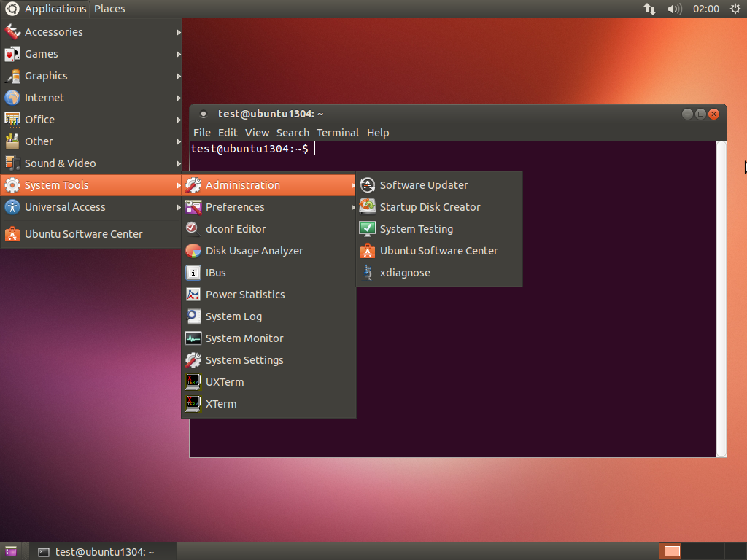
Task: Switch to the active workspace in pager
Action: click(672, 551)
